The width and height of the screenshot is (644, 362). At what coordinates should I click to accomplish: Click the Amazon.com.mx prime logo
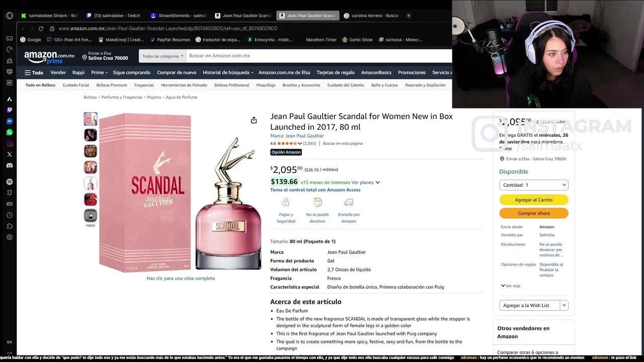coord(49,57)
